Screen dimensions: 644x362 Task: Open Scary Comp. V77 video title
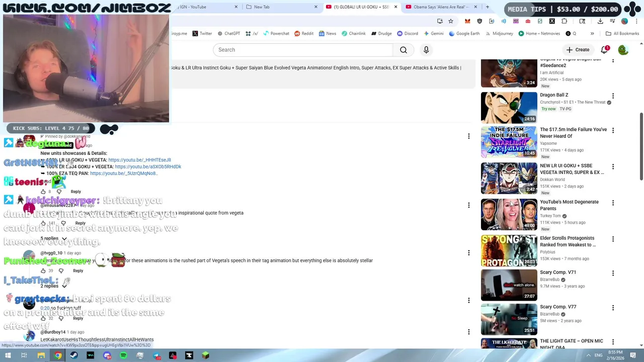558,307
